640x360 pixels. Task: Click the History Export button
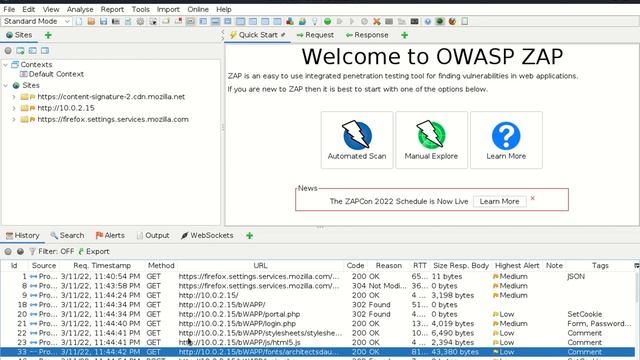(94, 251)
